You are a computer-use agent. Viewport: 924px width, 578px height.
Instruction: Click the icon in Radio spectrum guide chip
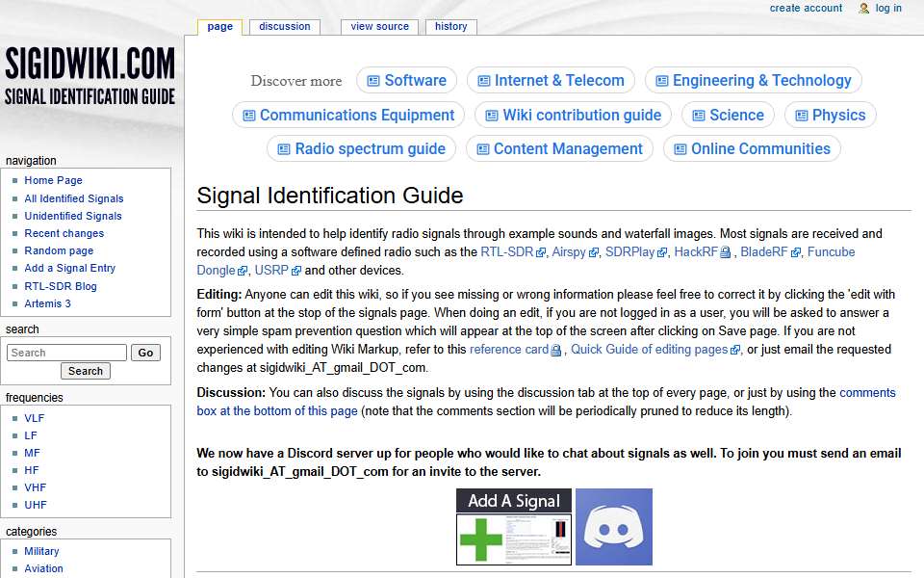[284, 149]
